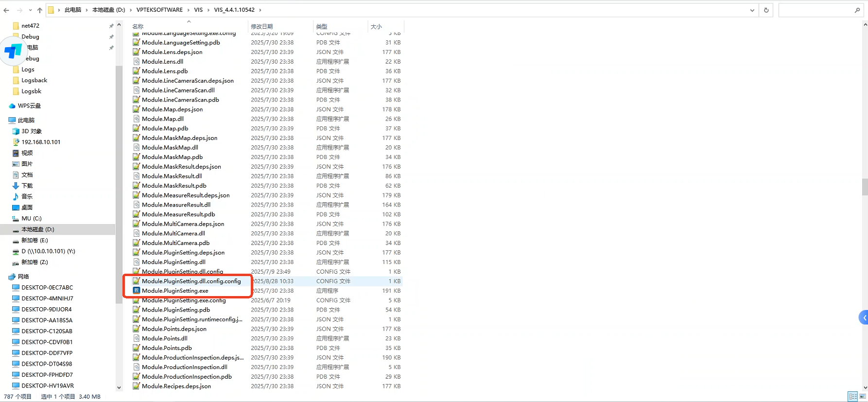Select the Module.PluginSetting.exe application icon

[x=137, y=291]
